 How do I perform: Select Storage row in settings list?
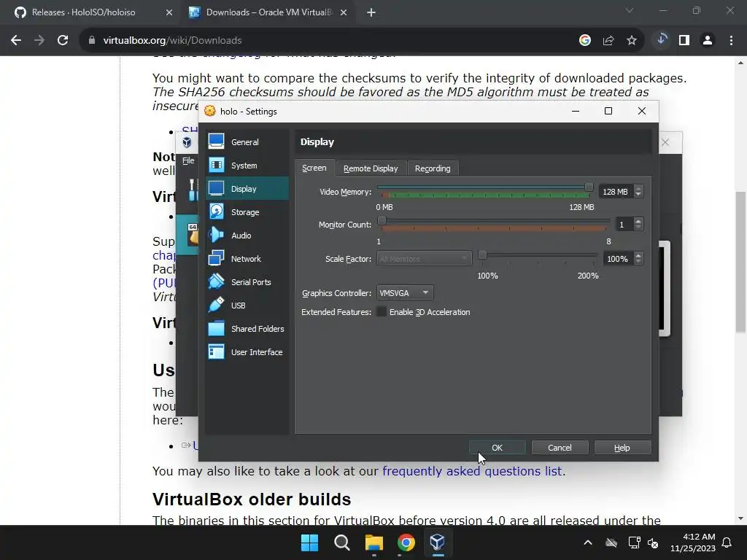tap(247, 212)
